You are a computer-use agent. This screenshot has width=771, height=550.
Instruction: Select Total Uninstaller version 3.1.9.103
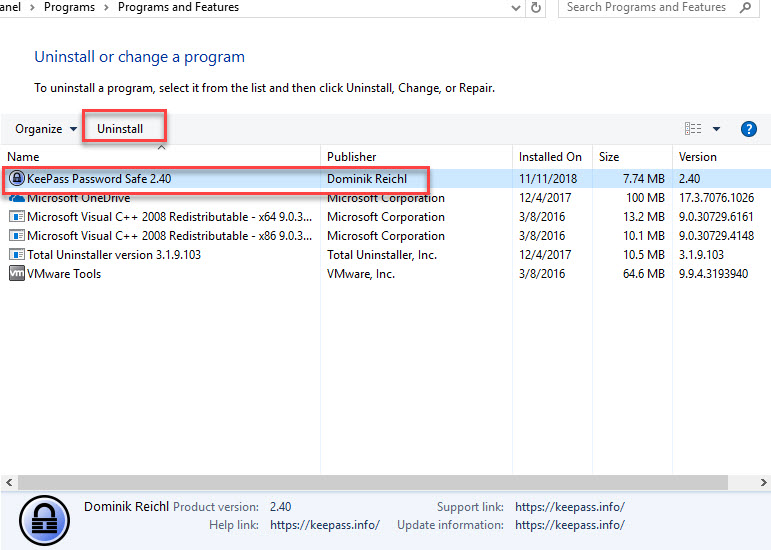[386, 255]
